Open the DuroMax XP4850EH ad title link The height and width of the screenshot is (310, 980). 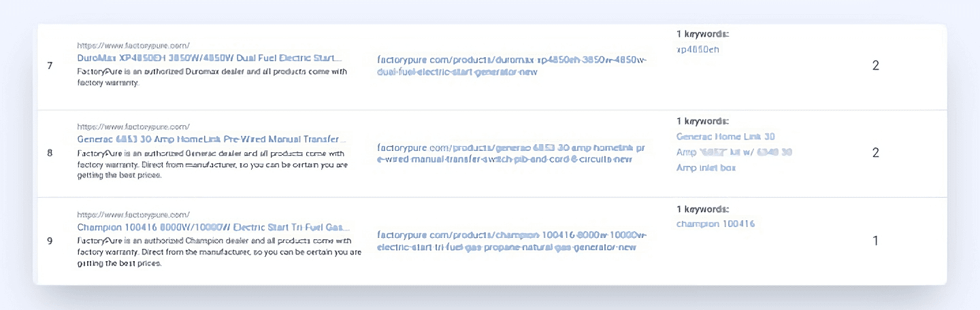tap(210, 58)
